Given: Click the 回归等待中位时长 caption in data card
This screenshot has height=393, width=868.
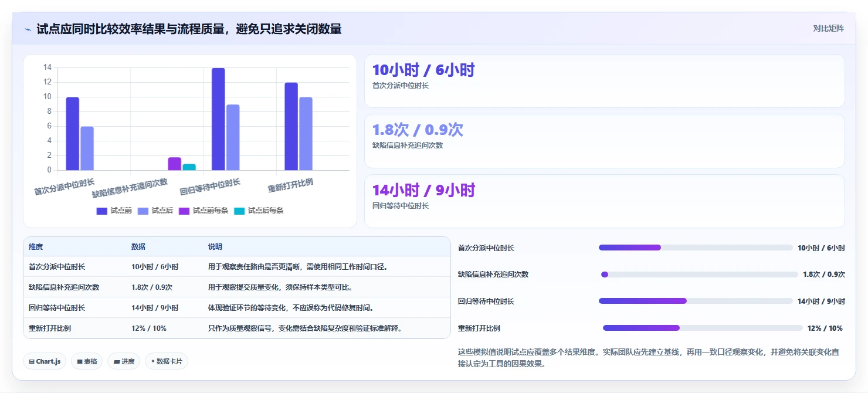Looking at the screenshot, I should [x=401, y=206].
